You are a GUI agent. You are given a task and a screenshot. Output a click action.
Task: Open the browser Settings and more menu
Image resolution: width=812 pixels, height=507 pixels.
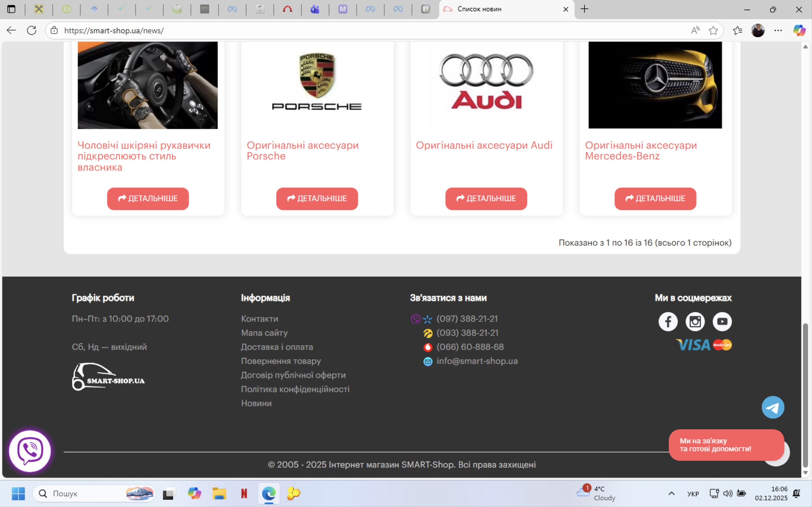coord(778,30)
